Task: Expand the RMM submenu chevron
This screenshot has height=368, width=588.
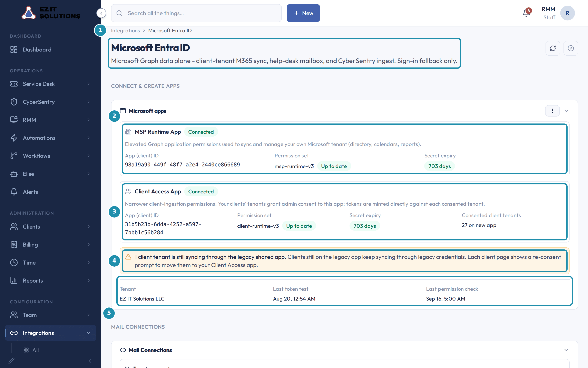Action: (88, 120)
